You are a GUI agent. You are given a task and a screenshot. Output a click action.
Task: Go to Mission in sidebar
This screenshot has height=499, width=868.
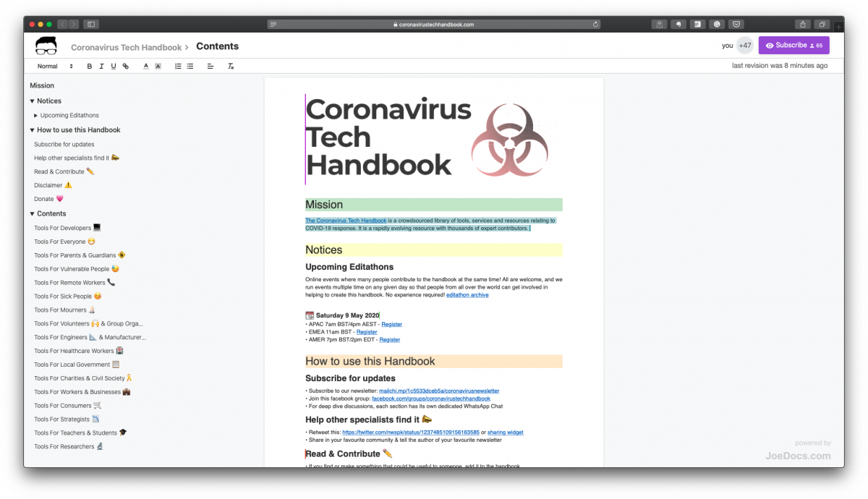42,85
